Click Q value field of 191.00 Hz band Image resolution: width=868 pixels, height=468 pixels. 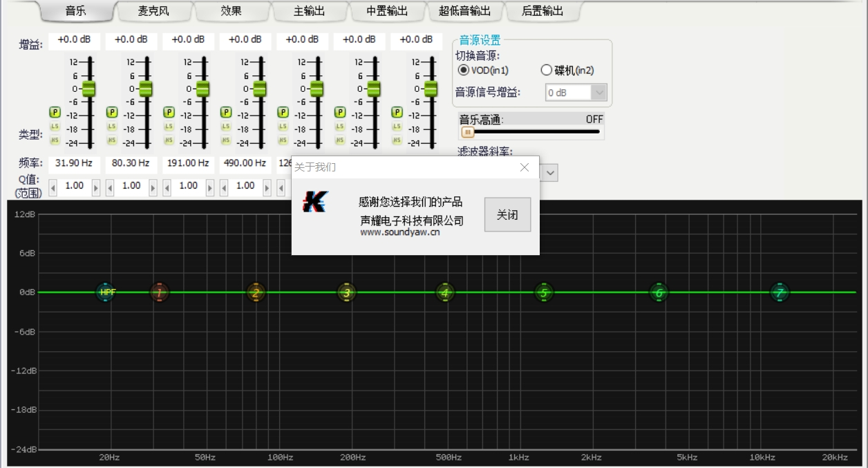pos(188,187)
